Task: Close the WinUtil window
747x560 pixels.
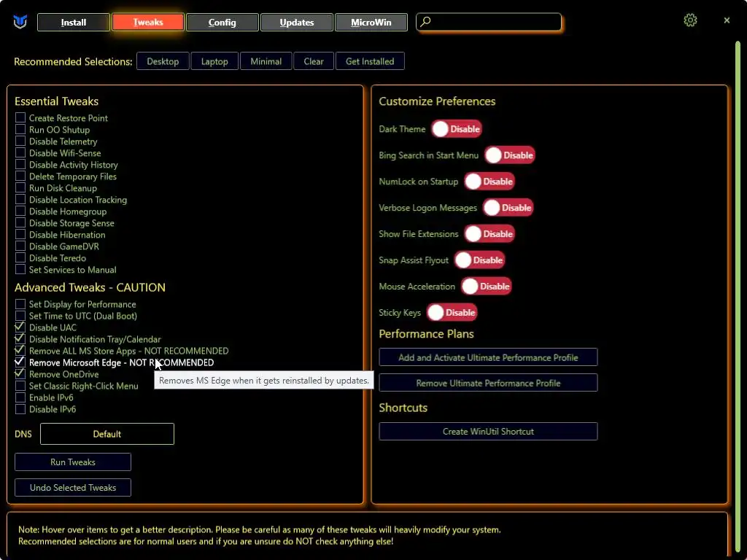Action: click(x=727, y=20)
